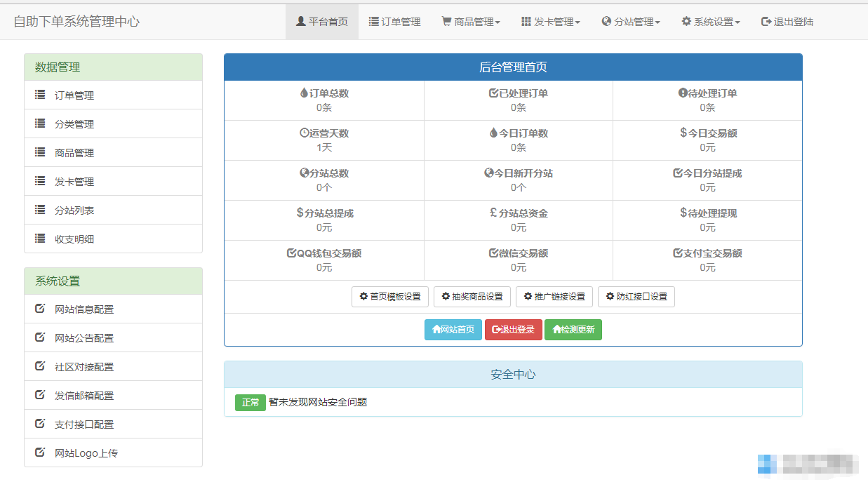The width and height of the screenshot is (868, 482).
Task: Expand the 商品管理 dropdown in navbar
Action: (470, 22)
